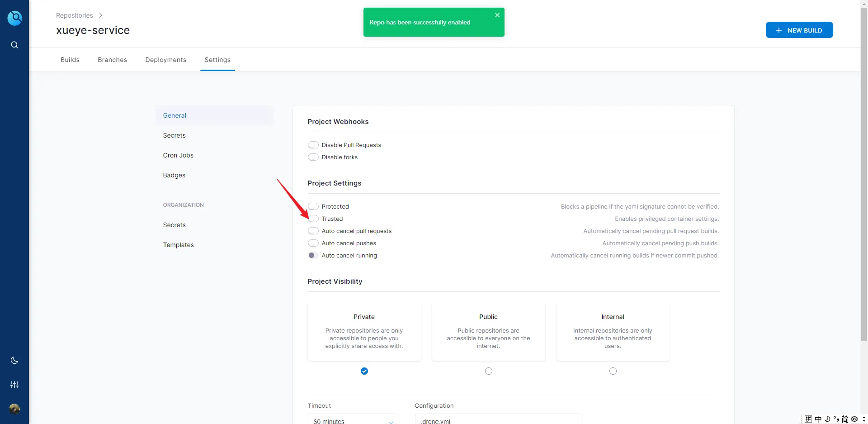The height and width of the screenshot is (424, 868).
Task: Toggle dark mode using the moon icon
Action: [x=14, y=360]
